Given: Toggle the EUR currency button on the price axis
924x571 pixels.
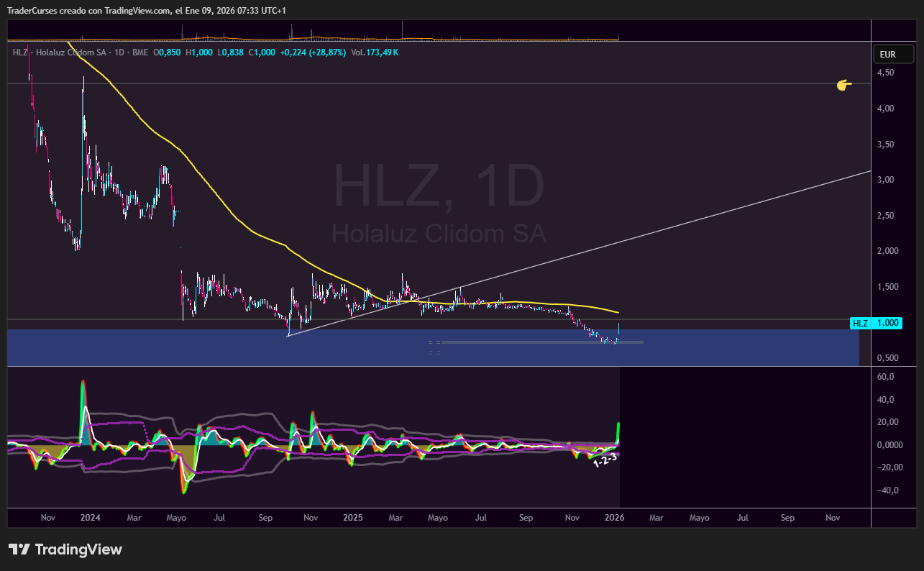Looking at the screenshot, I should (892, 53).
